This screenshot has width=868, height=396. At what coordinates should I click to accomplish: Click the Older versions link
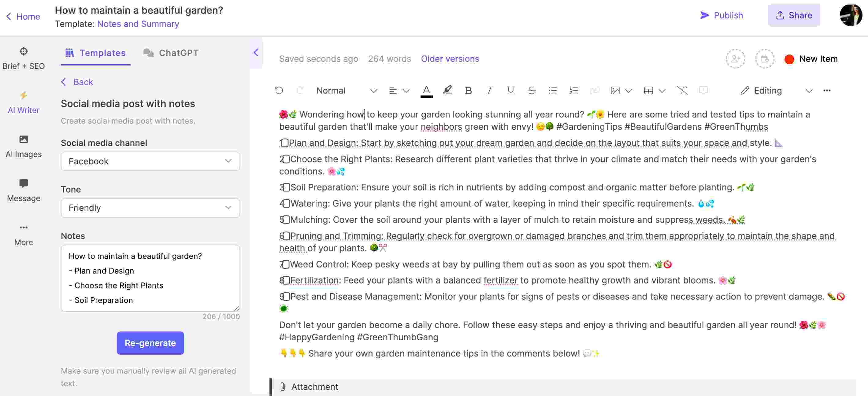click(x=450, y=58)
